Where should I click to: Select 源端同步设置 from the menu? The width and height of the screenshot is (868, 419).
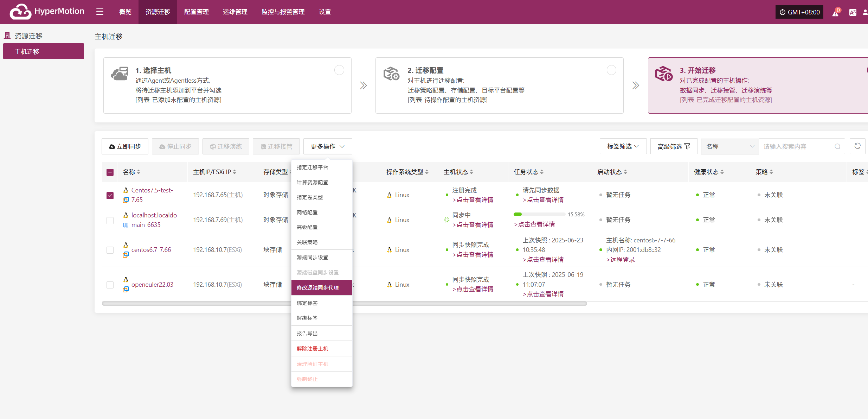click(322, 258)
